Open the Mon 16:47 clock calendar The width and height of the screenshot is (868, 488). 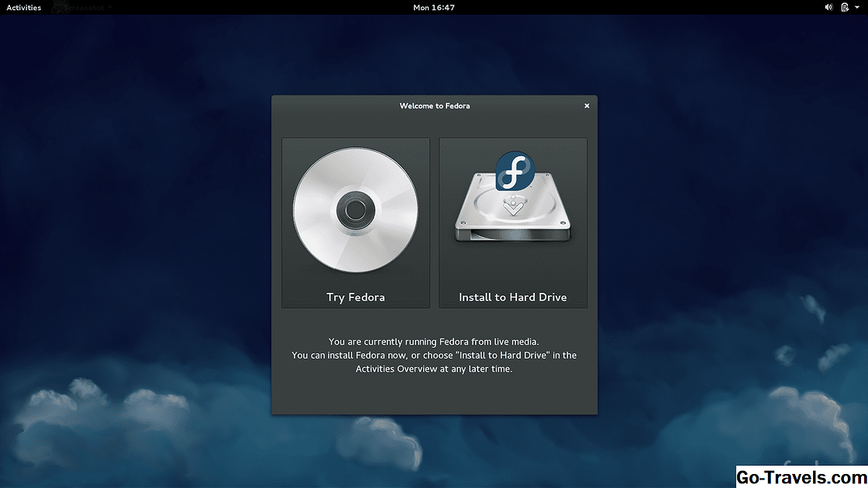coord(434,8)
